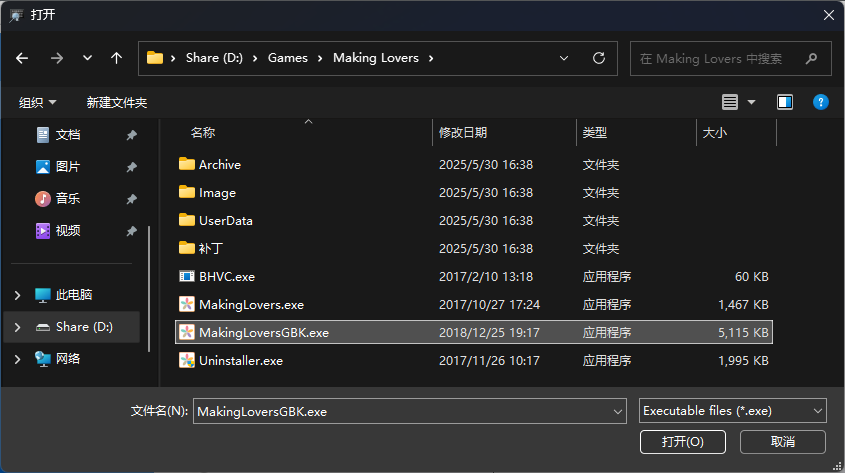Viewport: 845px width, 473px height.
Task: Select the Archive folder
Action: (219, 164)
